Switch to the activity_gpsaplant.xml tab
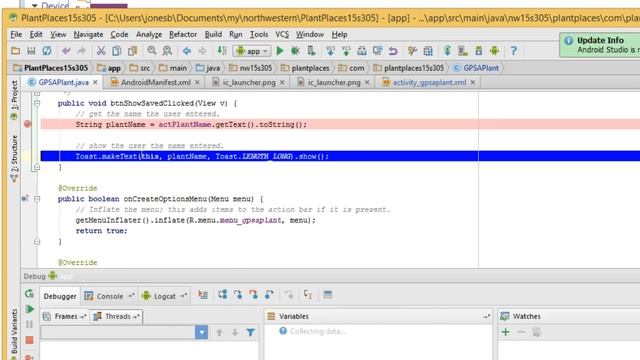640x360 pixels. [429, 82]
